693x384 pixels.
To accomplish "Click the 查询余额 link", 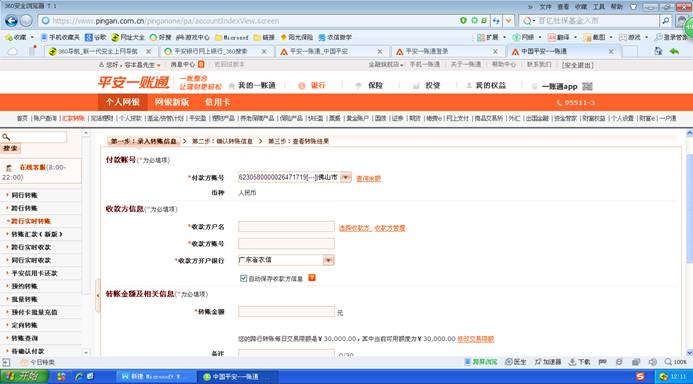I will pos(369,179).
